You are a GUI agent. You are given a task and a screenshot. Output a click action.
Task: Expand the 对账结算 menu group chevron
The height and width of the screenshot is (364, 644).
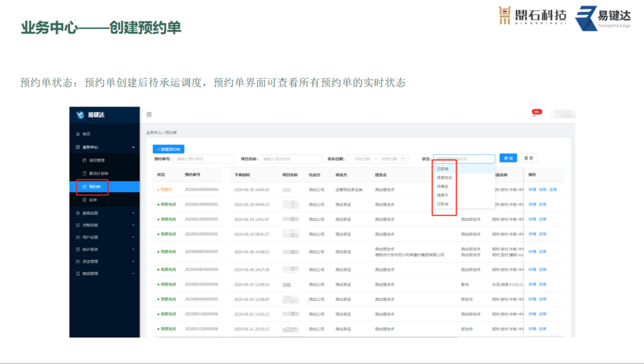click(133, 225)
